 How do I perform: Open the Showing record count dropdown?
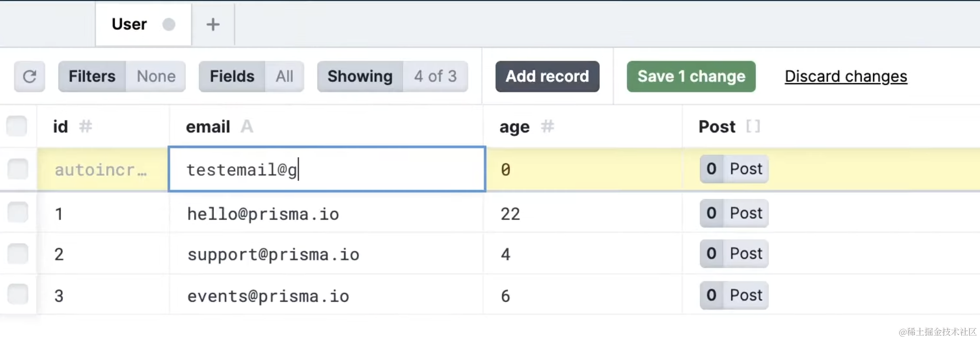point(392,77)
